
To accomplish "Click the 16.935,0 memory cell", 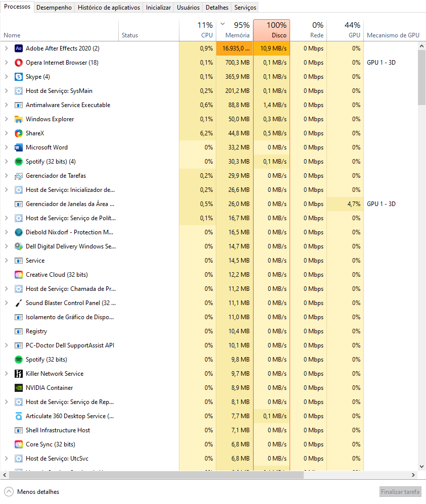I will point(234,48).
